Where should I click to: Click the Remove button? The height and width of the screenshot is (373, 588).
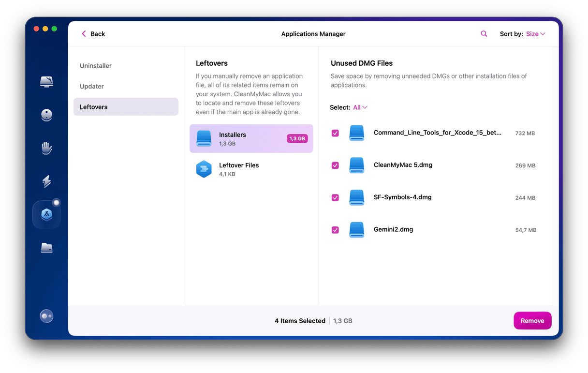tap(532, 321)
